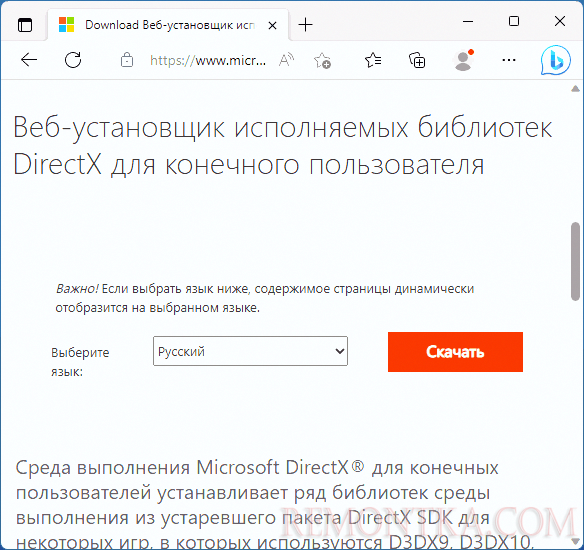Go back to the previous page
This screenshot has width=584, height=550.
29,60
